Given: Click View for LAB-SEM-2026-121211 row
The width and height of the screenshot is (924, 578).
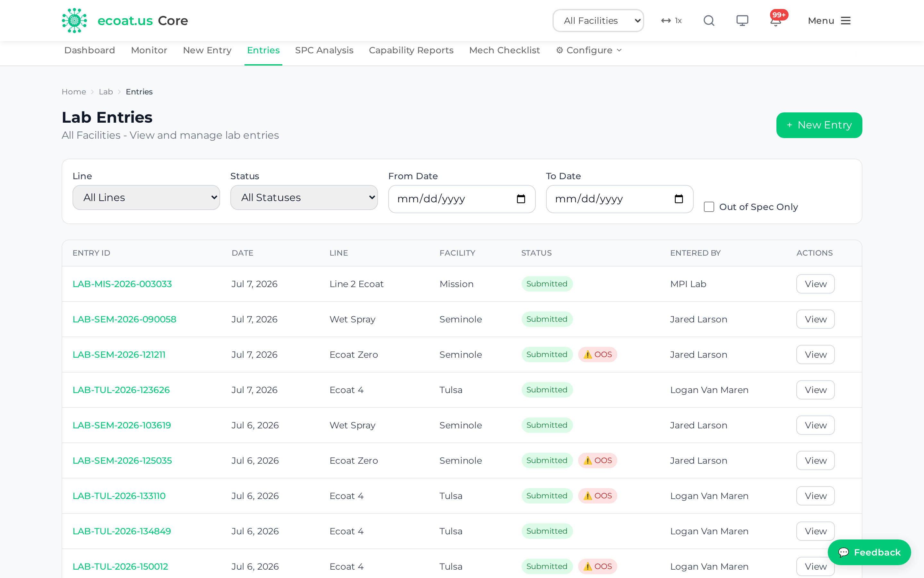Looking at the screenshot, I should pyautogui.click(x=815, y=355).
